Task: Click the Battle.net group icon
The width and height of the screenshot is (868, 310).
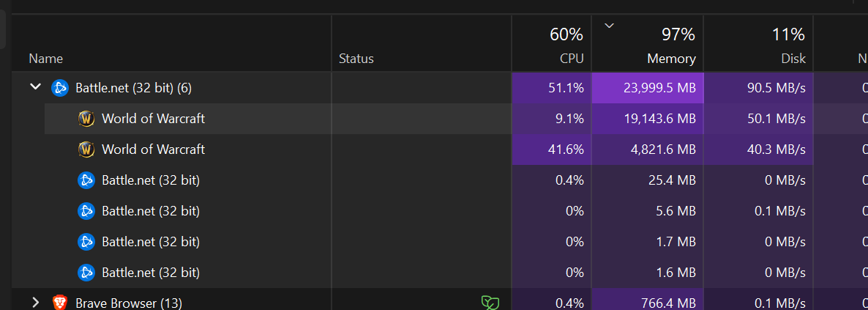Action: coord(60,88)
